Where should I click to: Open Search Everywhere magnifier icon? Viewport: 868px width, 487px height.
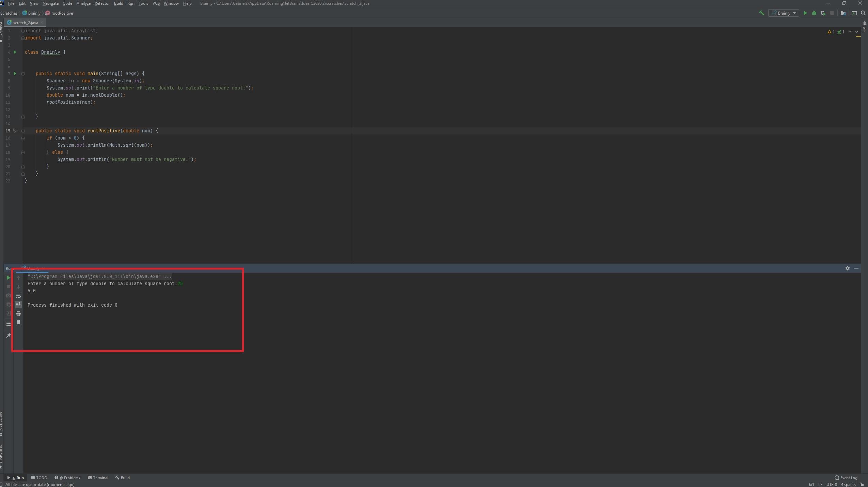coord(863,13)
